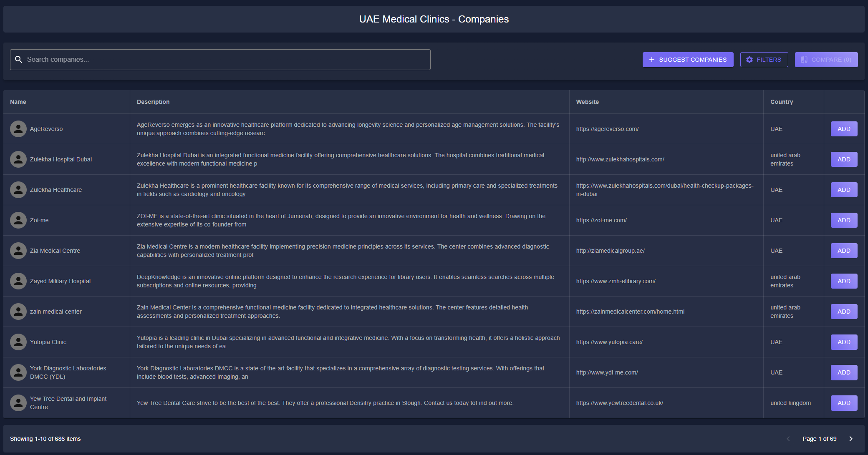The height and width of the screenshot is (455, 868).
Task: Add Yew Tree Dental and Implant Centre
Action: tap(844, 403)
